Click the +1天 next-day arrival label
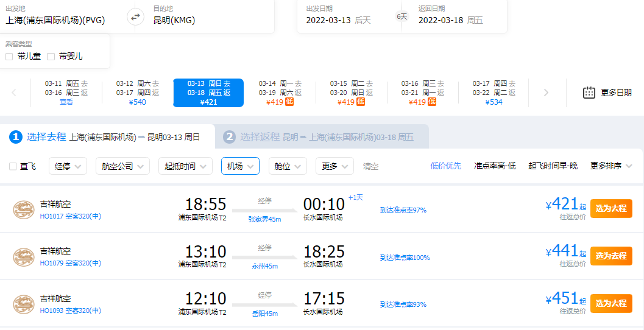Image resolution: width=644 pixels, height=330 pixels. [x=356, y=197]
